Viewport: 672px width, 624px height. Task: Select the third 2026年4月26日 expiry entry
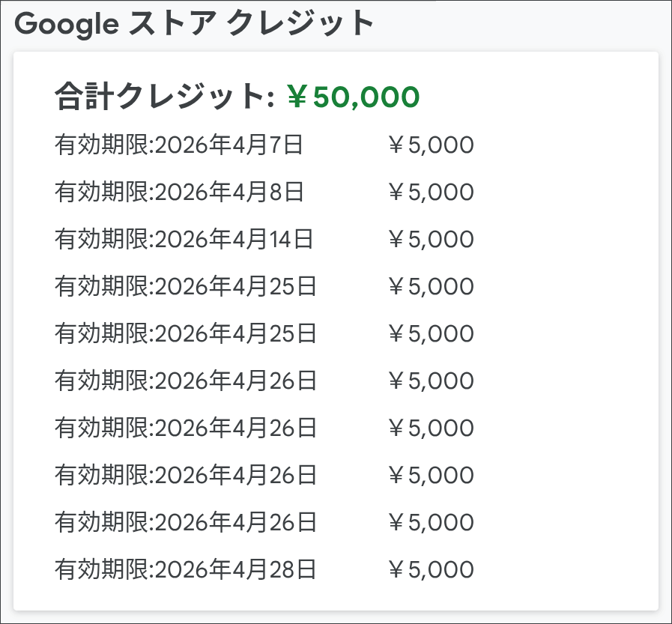point(186,475)
